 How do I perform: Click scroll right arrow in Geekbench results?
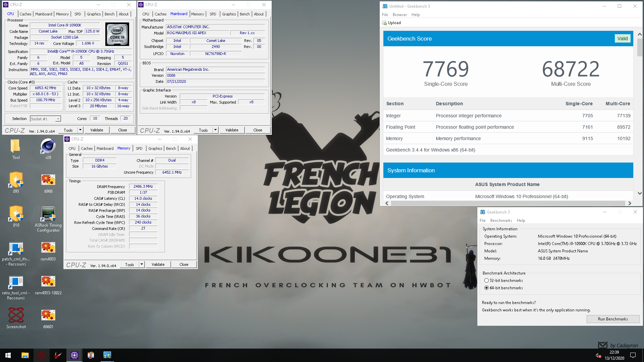[630, 203]
